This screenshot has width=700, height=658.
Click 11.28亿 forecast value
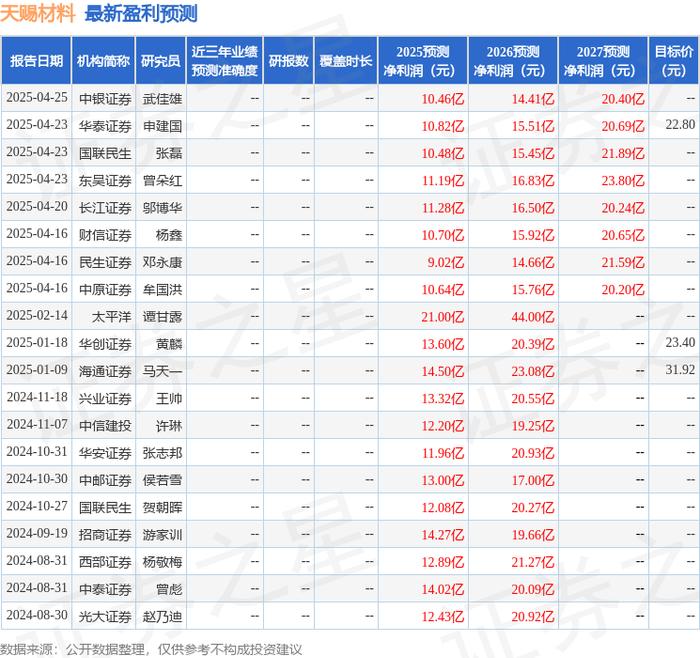pos(443,208)
